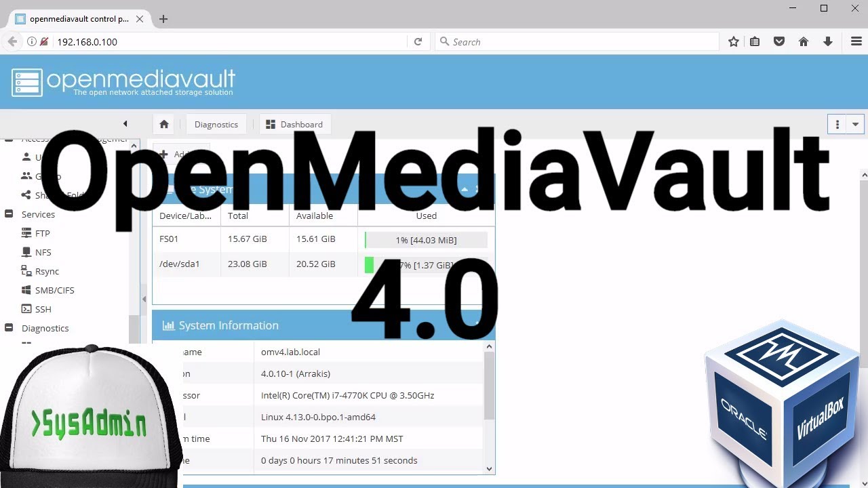Select system time Thu 16 Nov 2017 value
The image size is (868, 488).
(332, 439)
